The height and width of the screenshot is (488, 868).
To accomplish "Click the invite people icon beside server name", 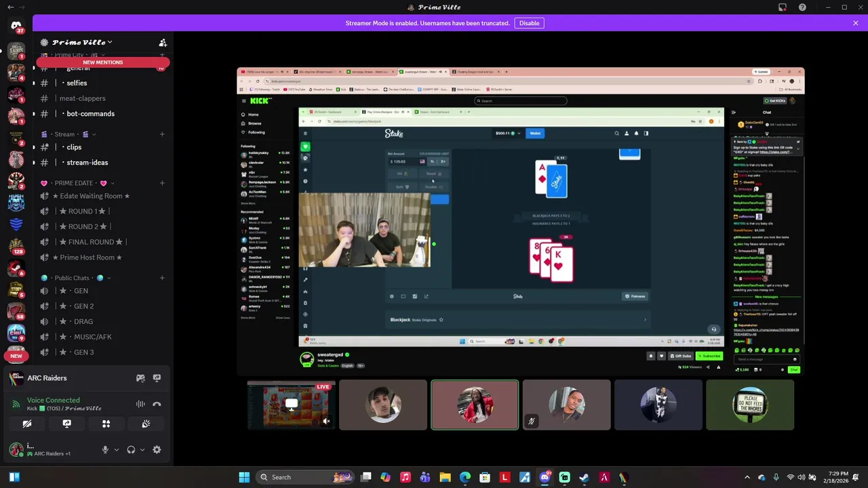I will point(163,43).
